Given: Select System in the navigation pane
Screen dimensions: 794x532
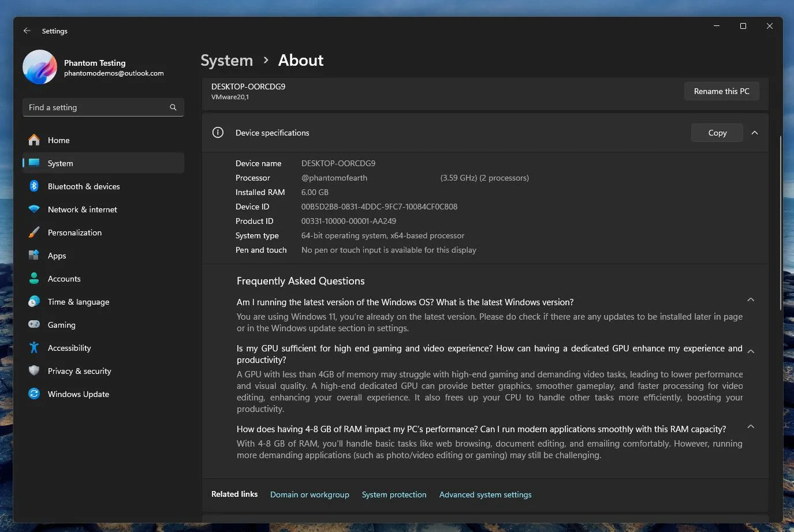Looking at the screenshot, I should pyautogui.click(x=60, y=163).
